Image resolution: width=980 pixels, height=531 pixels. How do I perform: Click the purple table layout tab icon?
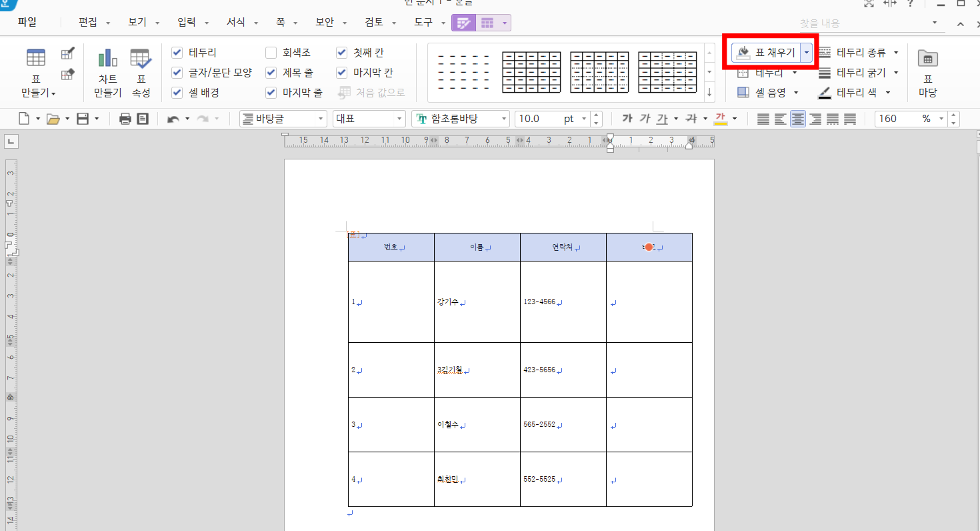[487, 23]
